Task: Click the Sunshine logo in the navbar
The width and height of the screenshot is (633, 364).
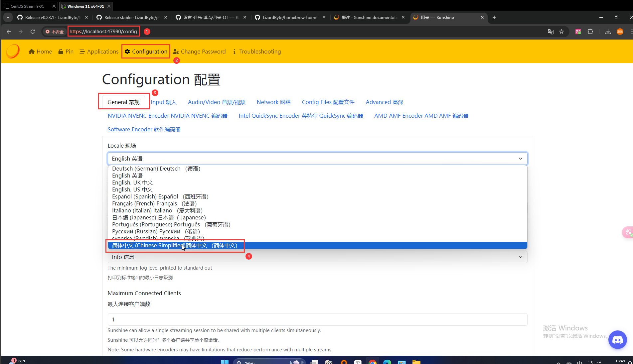Action: click(13, 52)
